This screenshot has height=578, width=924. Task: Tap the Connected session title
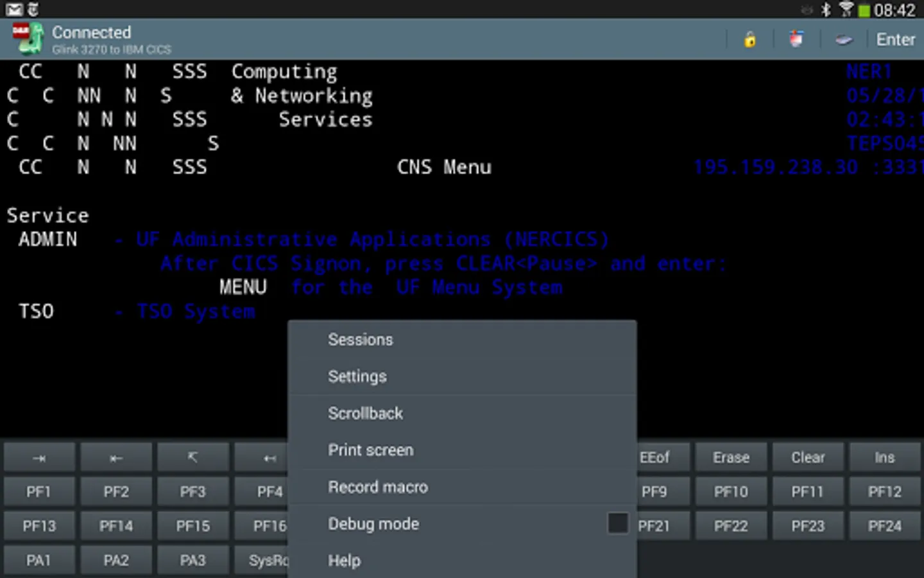pos(91,32)
